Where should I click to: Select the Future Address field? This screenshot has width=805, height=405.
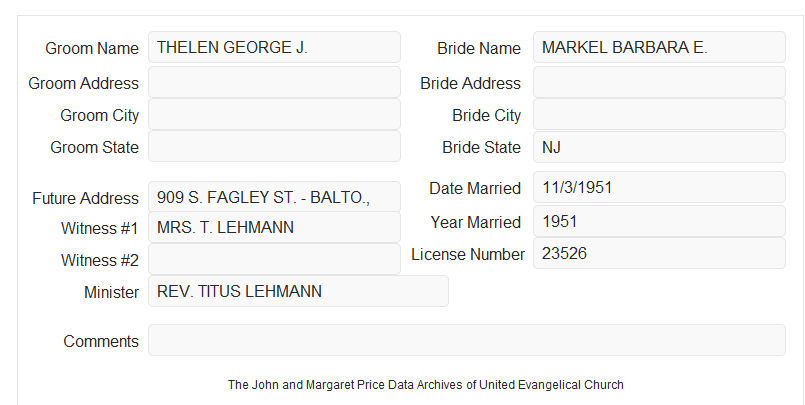click(x=274, y=197)
